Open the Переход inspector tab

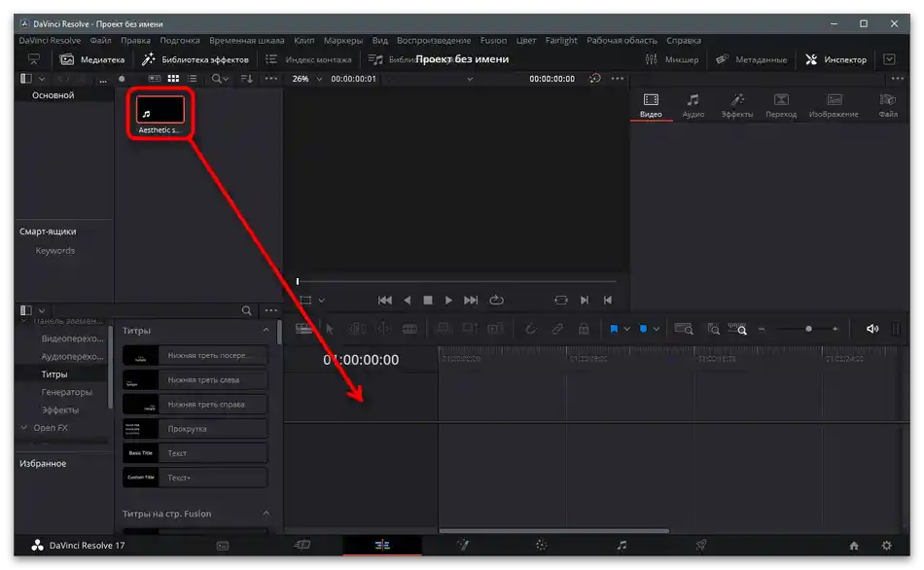(781, 106)
